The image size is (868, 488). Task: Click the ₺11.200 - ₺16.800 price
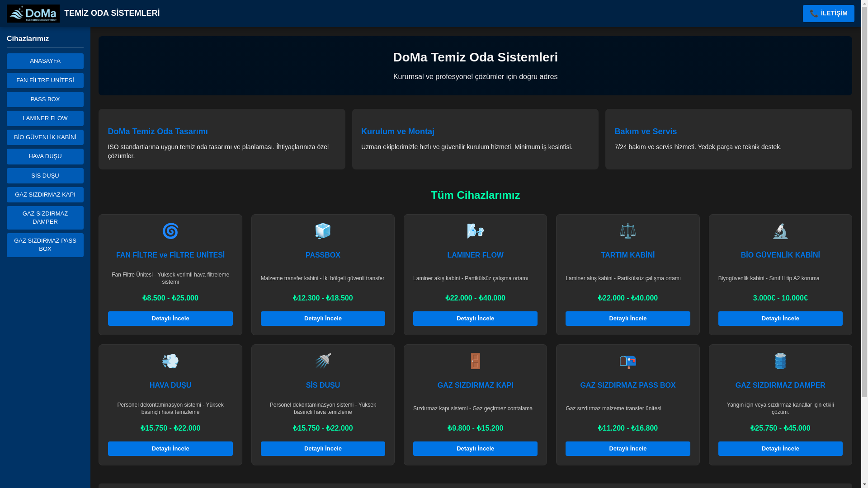[627, 428]
